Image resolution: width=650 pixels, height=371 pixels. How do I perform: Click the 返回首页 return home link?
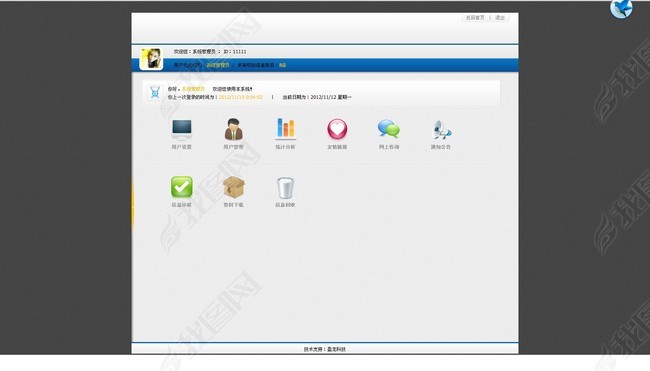(x=475, y=18)
